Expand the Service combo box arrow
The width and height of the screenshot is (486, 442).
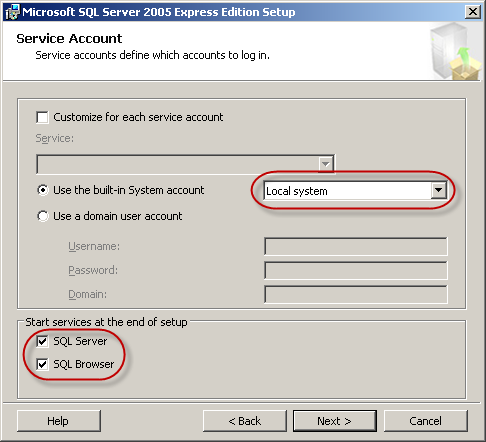[x=326, y=164]
